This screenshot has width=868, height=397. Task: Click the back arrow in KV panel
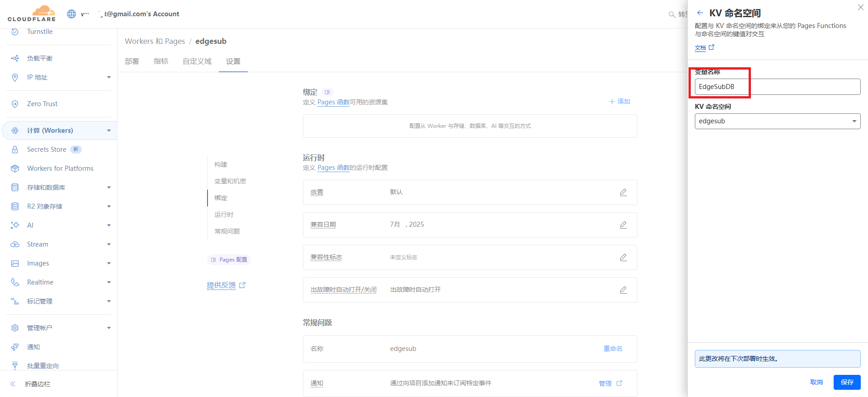pyautogui.click(x=700, y=13)
